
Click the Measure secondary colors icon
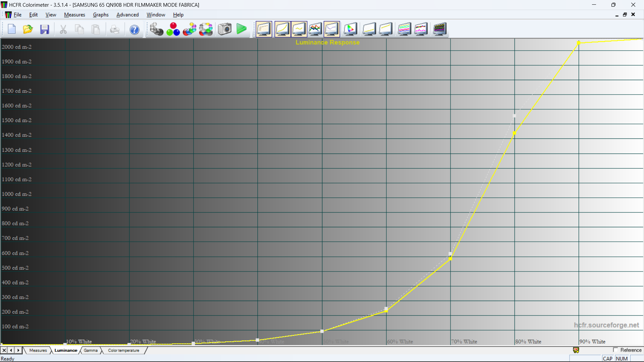[x=190, y=29]
